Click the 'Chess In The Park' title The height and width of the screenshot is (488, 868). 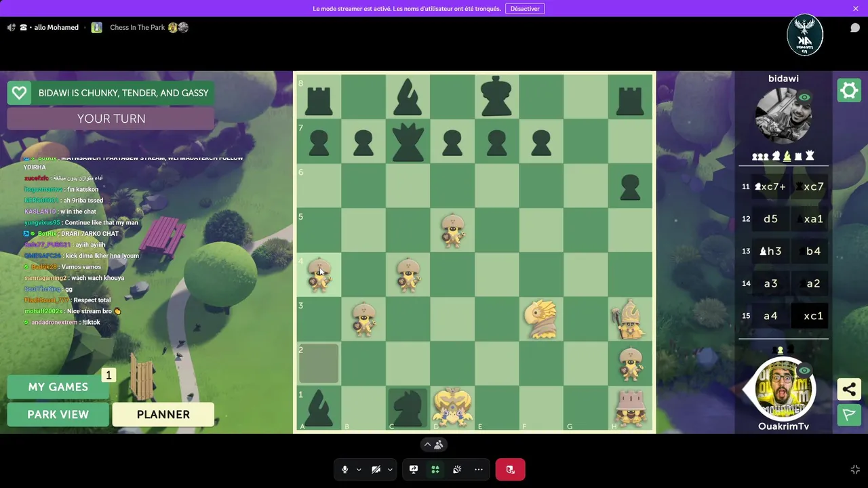click(138, 28)
